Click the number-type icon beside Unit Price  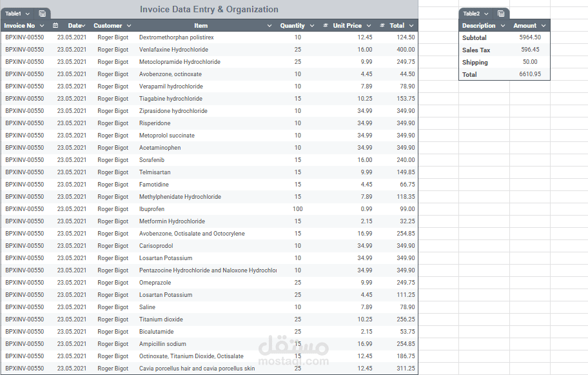[326, 26]
